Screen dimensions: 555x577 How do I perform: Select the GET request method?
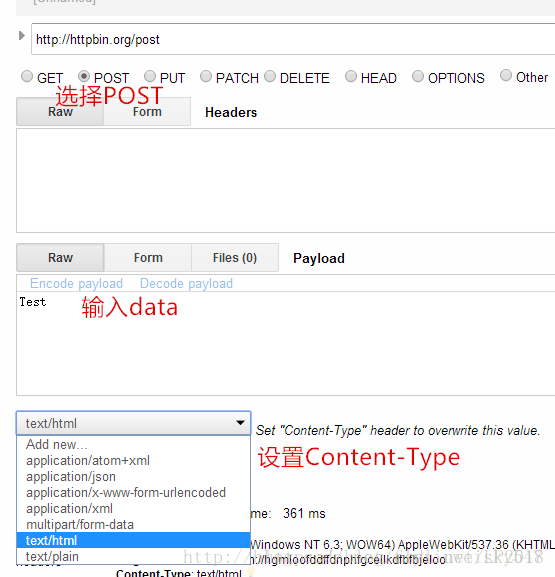(27, 77)
